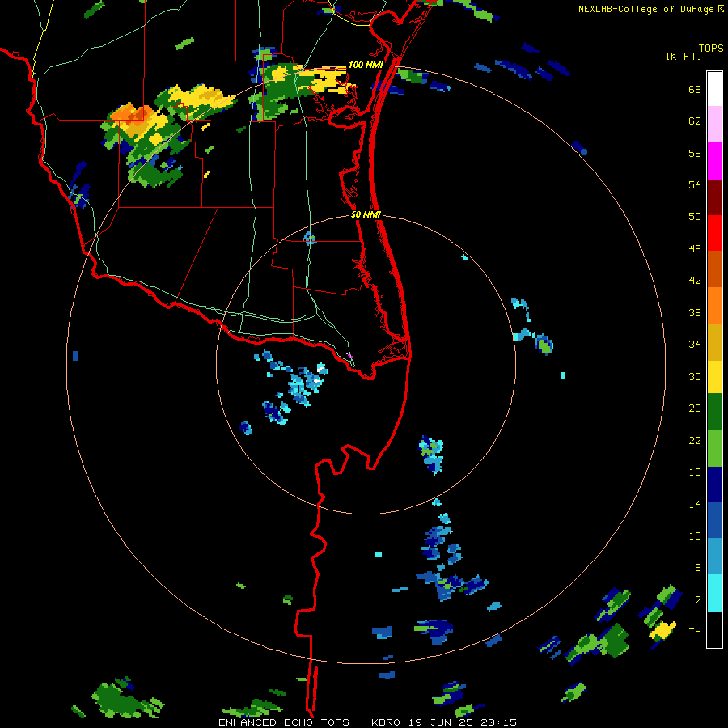Select the "30" legend value

click(695, 376)
